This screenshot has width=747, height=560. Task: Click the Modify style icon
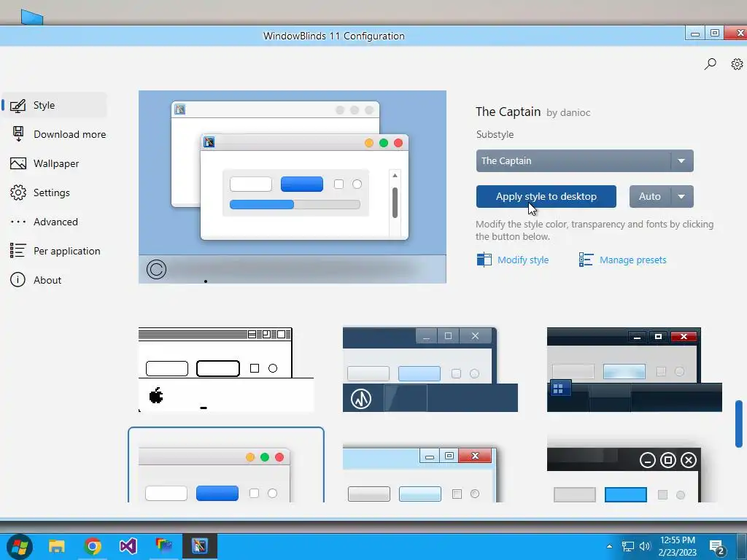[x=484, y=260]
